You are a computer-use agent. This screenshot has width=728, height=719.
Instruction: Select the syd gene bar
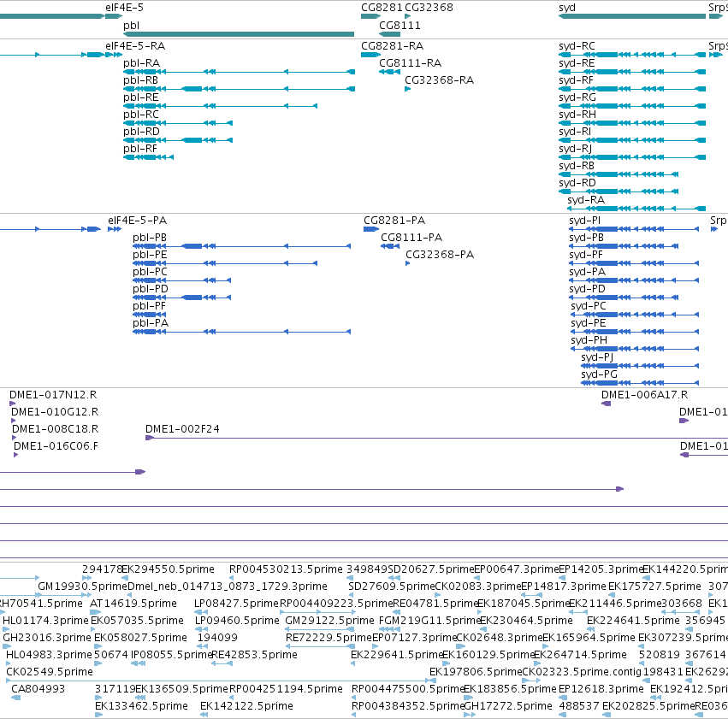pyautogui.click(x=632, y=16)
